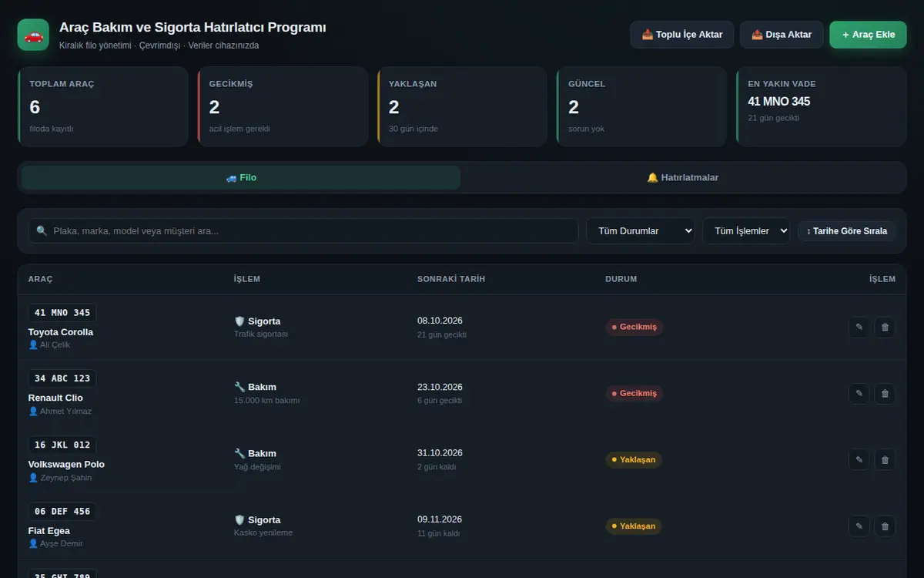This screenshot has height=578, width=924.
Task: Focus the plate, brand, model search field
Action: tap(303, 230)
